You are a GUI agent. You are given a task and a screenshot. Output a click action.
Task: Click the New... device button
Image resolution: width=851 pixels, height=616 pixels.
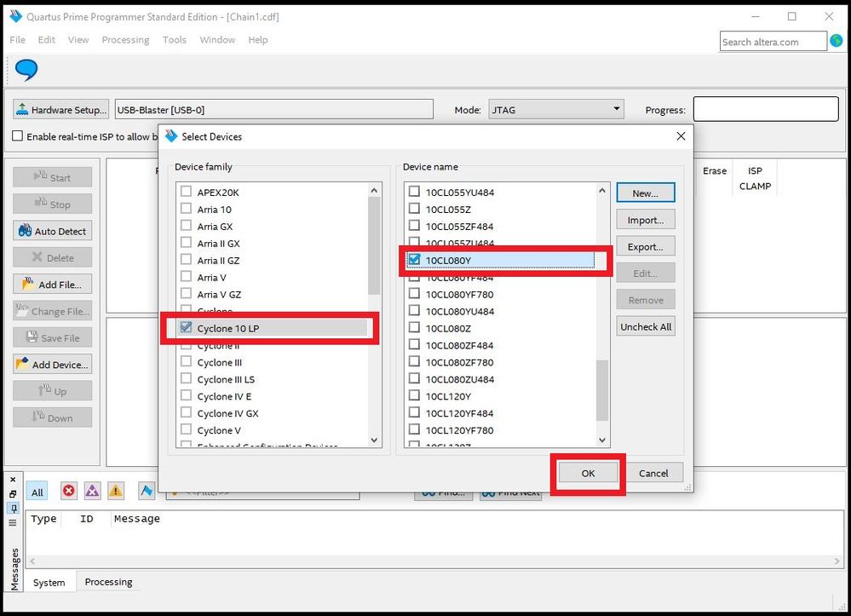tap(646, 193)
